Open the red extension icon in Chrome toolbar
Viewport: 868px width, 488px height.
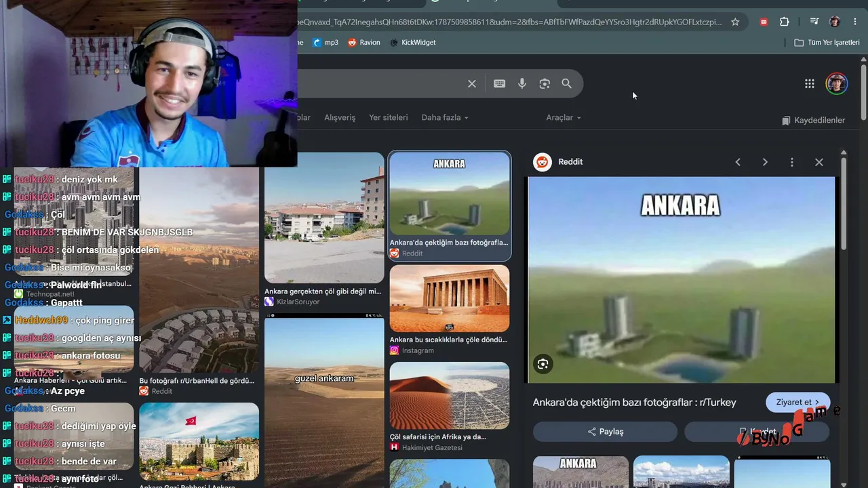tap(764, 22)
